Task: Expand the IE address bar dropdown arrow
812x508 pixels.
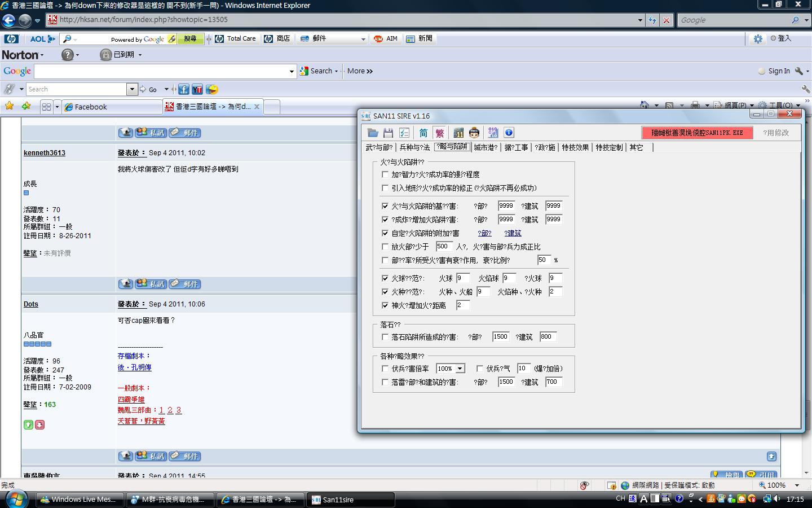Action: pos(640,20)
